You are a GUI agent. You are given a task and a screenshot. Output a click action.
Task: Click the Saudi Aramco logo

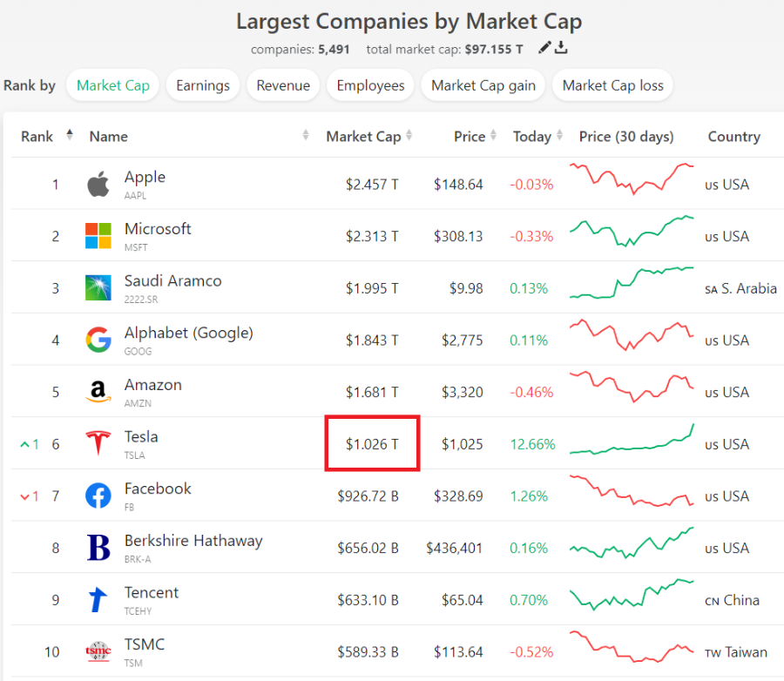98,288
